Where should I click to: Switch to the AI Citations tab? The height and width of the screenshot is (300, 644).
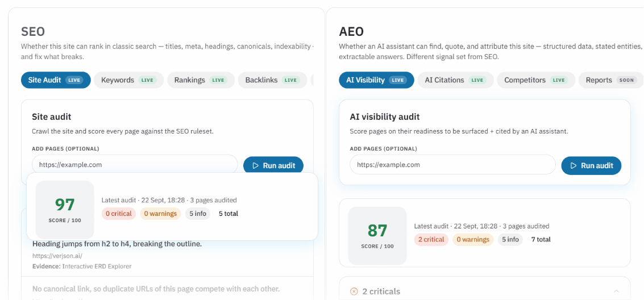click(455, 80)
